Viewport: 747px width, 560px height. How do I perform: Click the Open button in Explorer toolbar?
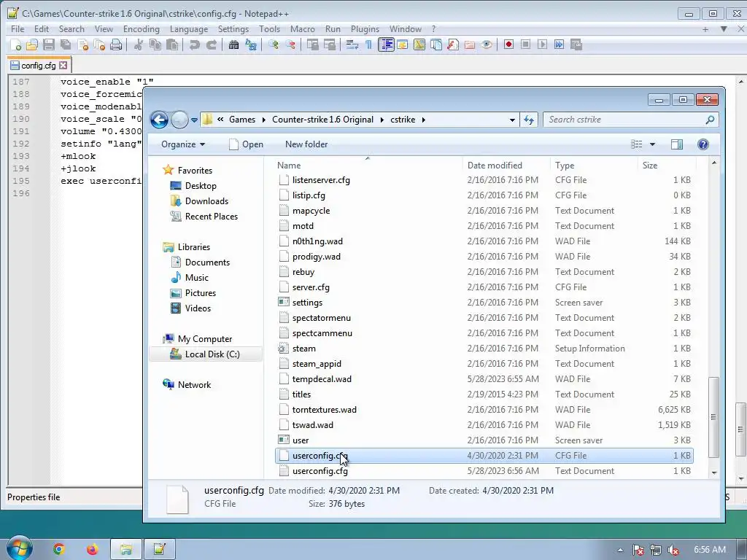pos(246,144)
